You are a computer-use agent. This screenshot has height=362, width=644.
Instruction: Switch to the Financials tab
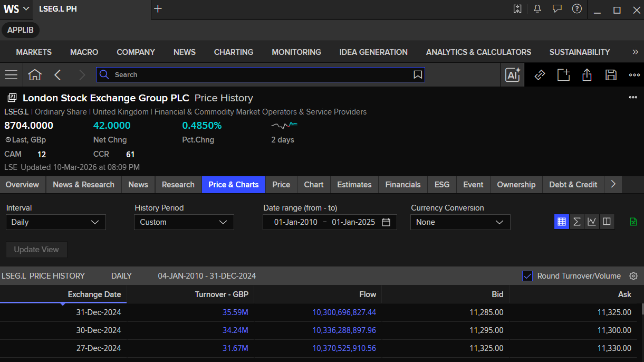(403, 185)
